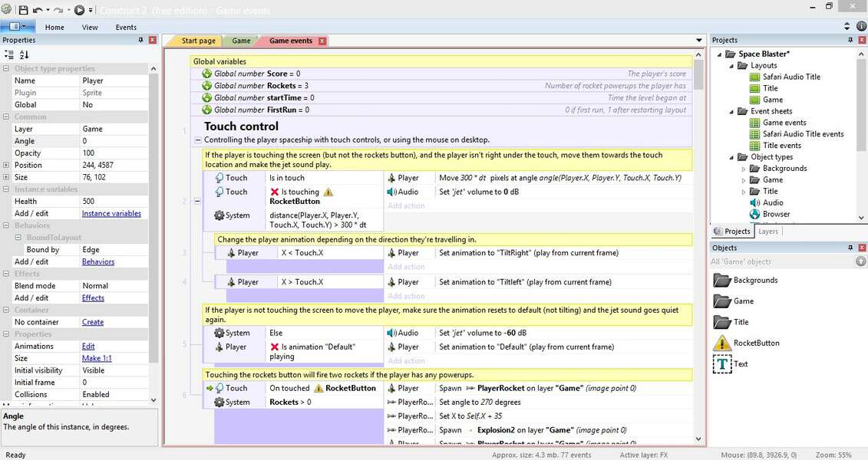
Task: Collapse the Instance variables section
Action: pos(6,189)
